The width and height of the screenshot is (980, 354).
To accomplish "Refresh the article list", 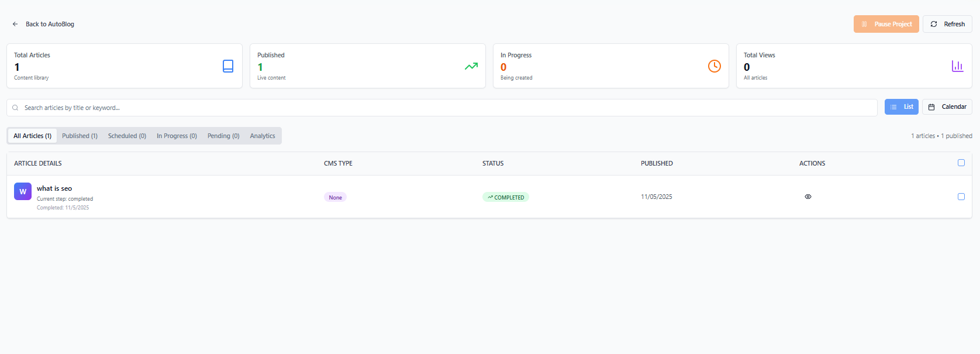I will [947, 24].
